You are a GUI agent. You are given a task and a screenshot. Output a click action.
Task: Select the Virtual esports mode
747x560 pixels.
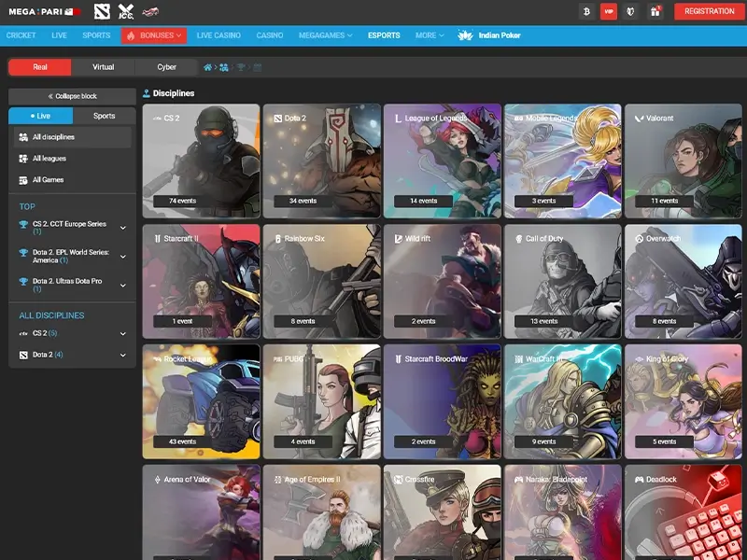[x=104, y=67]
